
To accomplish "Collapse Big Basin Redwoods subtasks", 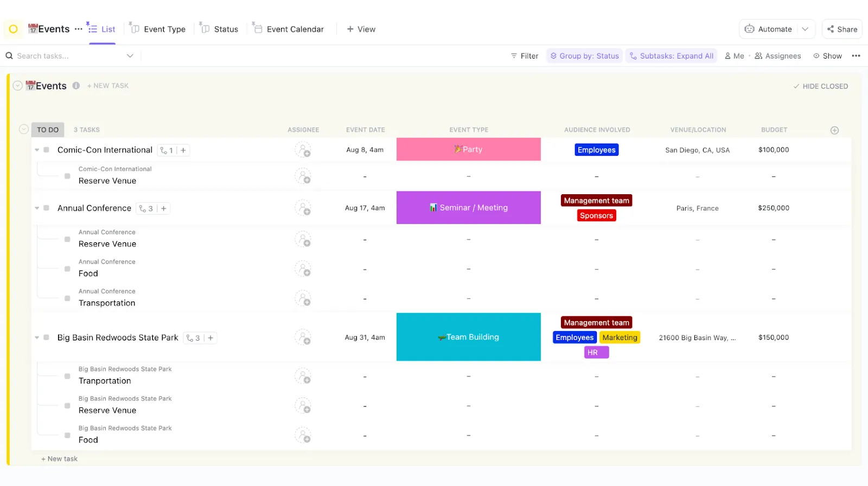I will (37, 337).
